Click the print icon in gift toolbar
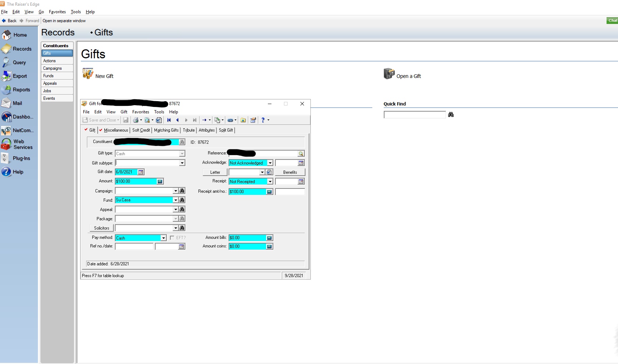This screenshot has width=618, height=364. click(136, 120)
